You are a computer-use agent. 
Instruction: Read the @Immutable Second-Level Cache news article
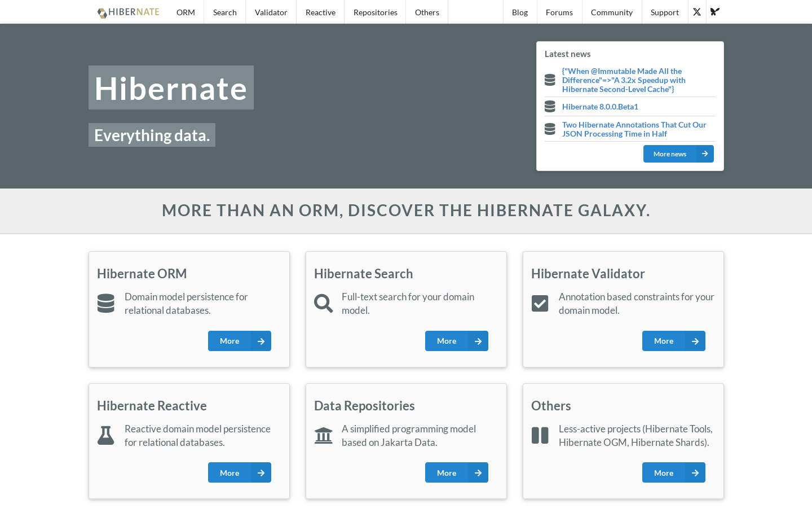pyautogui.click(x=624, y=80)
